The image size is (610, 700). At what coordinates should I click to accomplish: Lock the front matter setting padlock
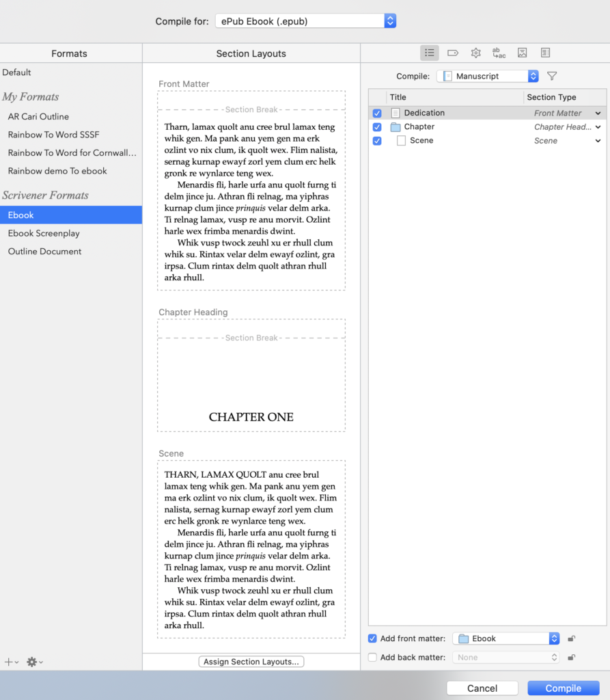point(572,638)
